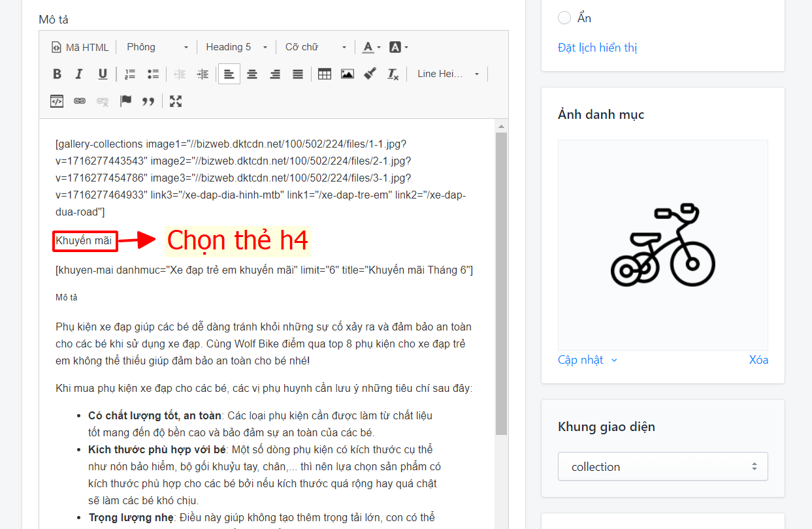Insert an anchor flag
This screenshot has width=812, height=529.
pos(125,101)
